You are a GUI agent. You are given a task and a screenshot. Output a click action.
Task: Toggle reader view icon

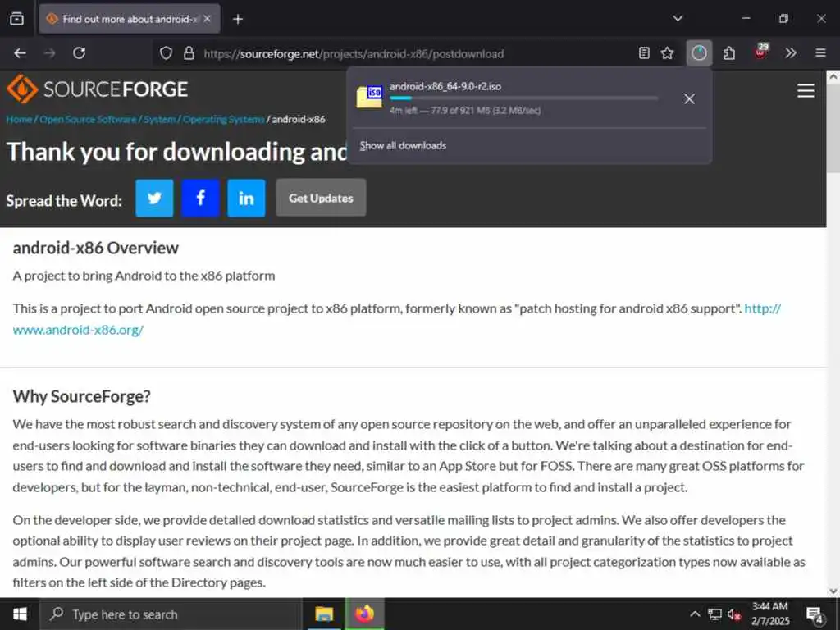tap(644, 53)
